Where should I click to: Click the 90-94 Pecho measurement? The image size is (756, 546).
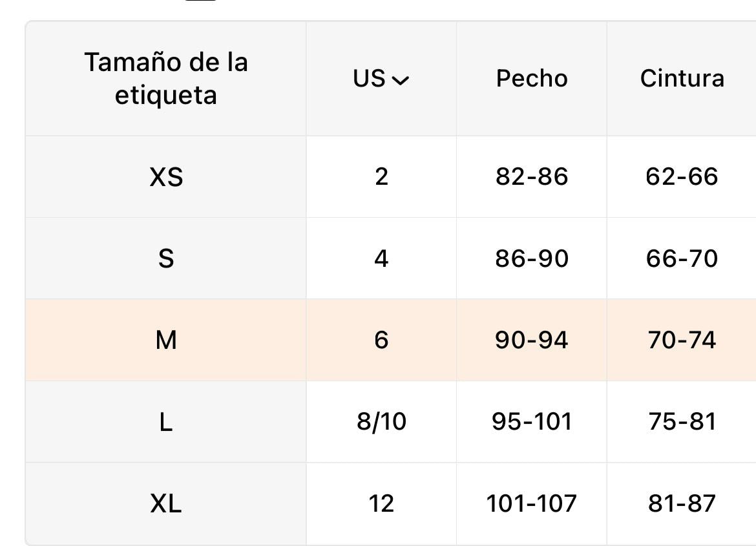point(532,340)
